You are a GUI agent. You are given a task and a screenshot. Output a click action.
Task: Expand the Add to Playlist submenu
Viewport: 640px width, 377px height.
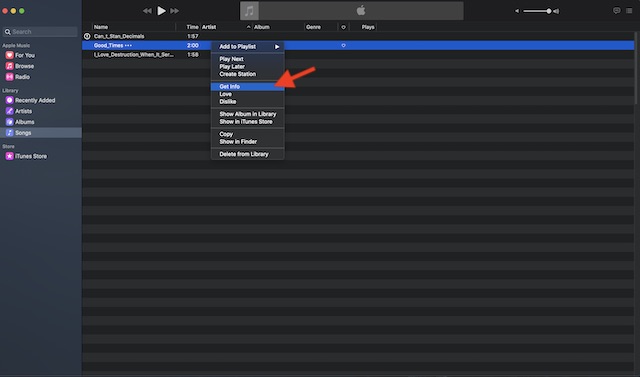247,47
